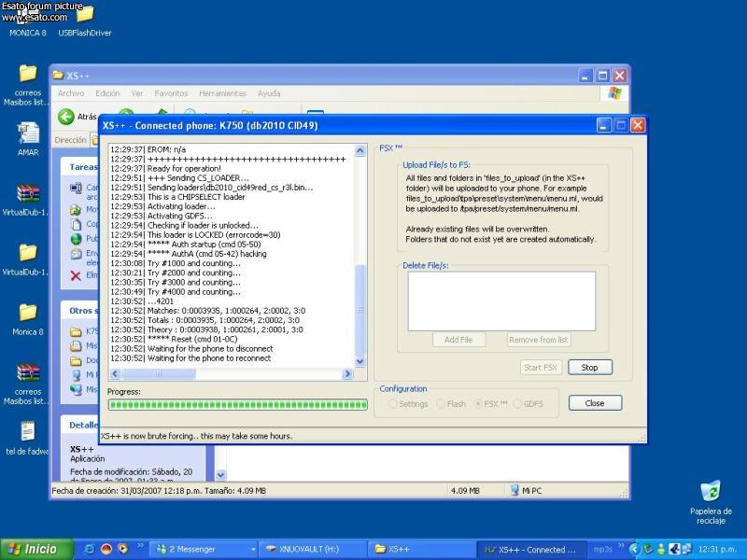The width and height of the screenshot is (747, 560).
Task: Launch Internet Explorer from the quick launch bar
Action: click(x=89, y=549)
